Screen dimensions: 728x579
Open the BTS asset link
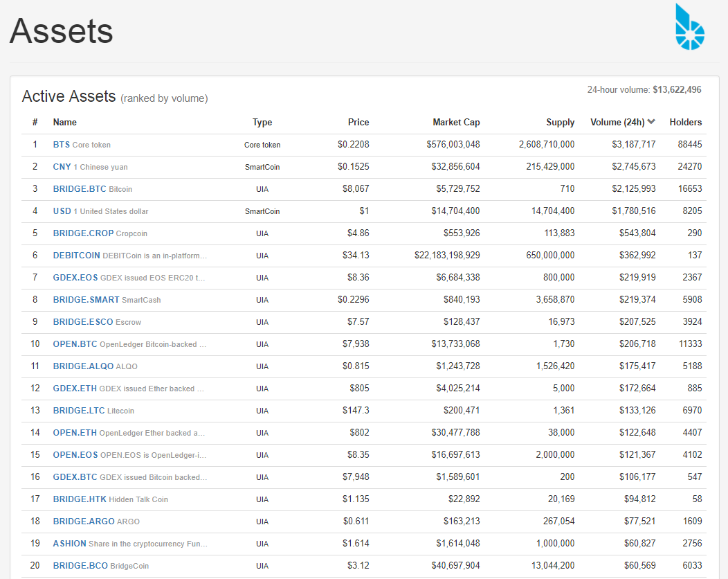coord(62,145)
